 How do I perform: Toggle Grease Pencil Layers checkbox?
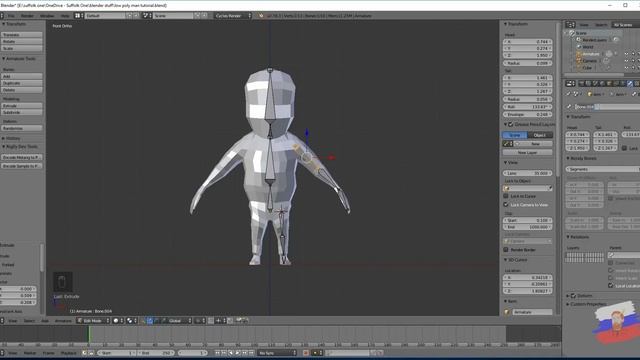pos(511,124)
